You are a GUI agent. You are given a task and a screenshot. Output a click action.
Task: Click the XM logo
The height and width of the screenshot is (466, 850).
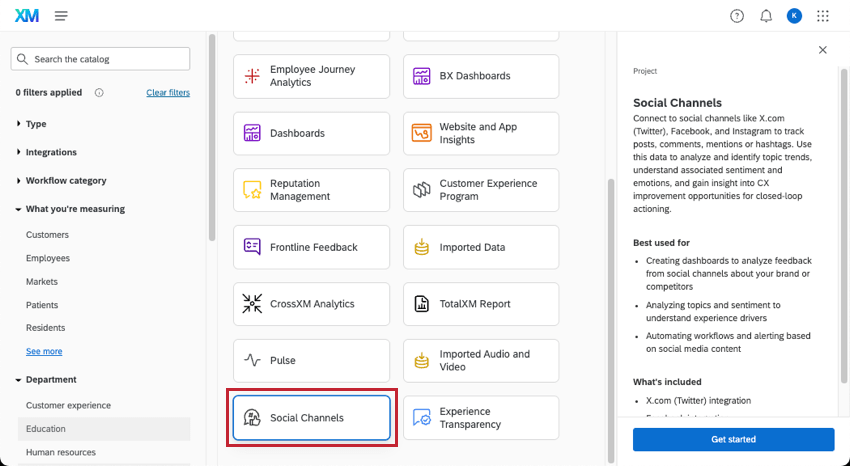click(x=26, y=16)
